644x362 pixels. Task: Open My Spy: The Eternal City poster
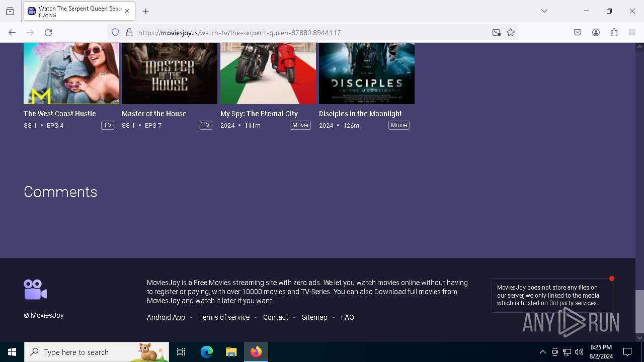coord(268,73)
